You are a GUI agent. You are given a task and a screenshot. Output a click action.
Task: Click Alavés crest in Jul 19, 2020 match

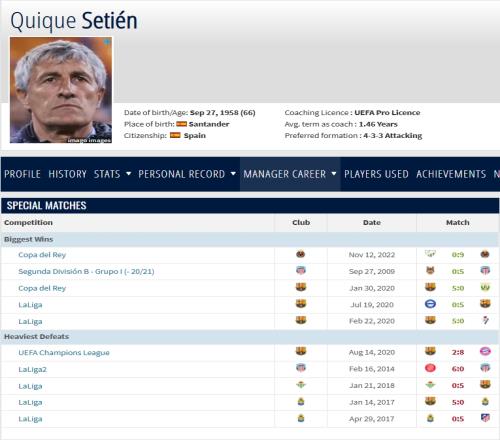(430, 304)
